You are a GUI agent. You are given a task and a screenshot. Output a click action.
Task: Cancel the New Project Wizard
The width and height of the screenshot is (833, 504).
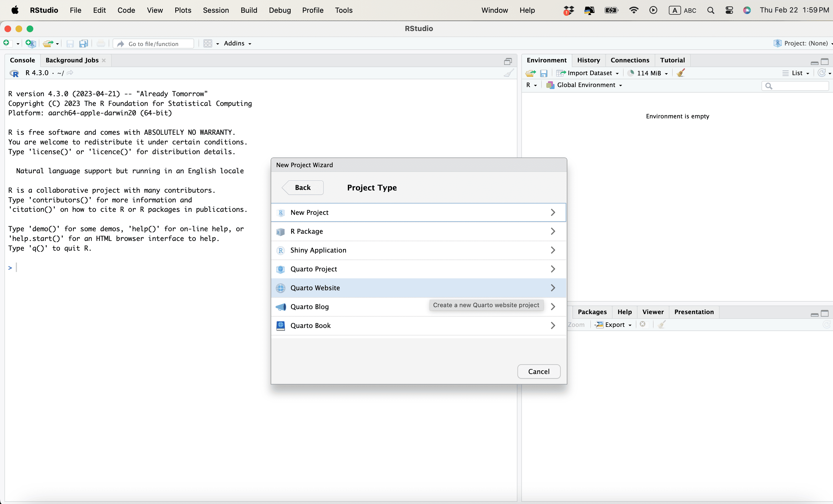point(539,371)
